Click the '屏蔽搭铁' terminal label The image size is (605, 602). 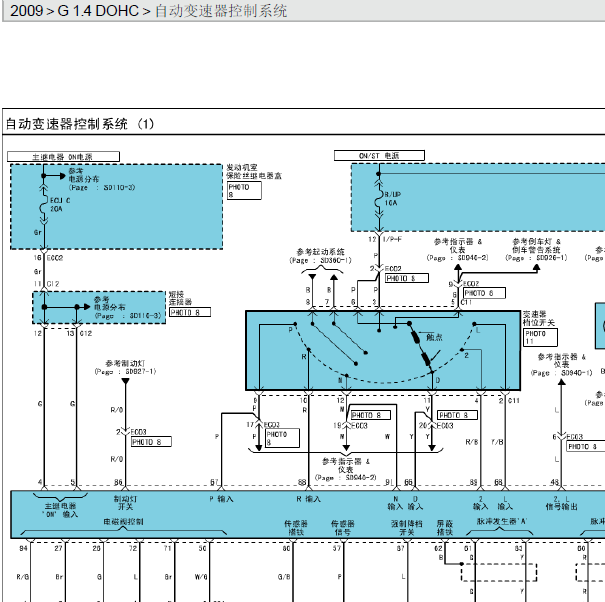click(x=444, y=528)
